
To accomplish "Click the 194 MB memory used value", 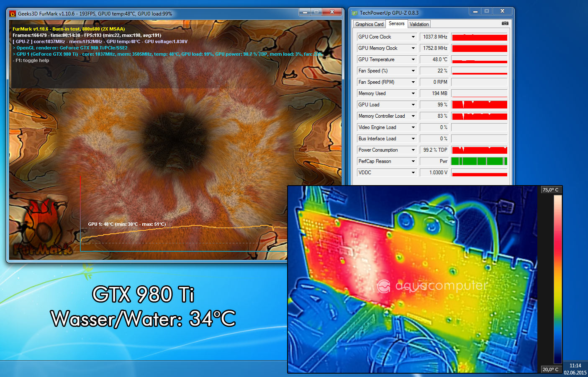I will coord(434,93).
